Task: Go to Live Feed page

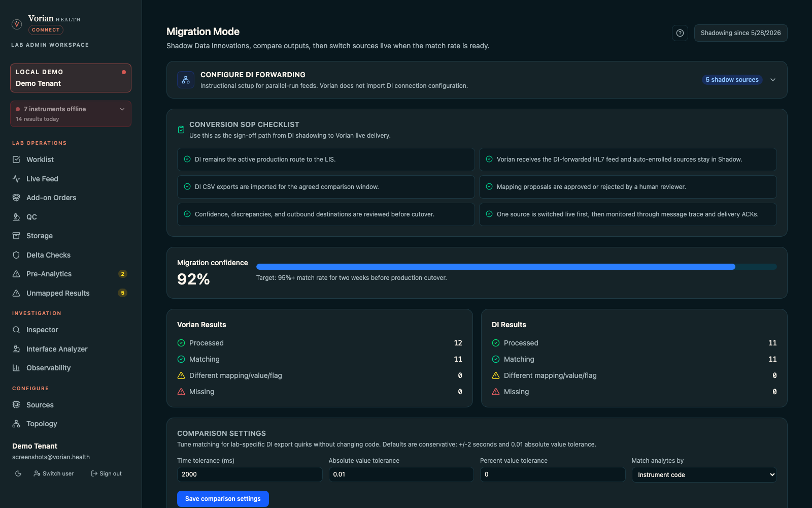Action: [71, 179]
